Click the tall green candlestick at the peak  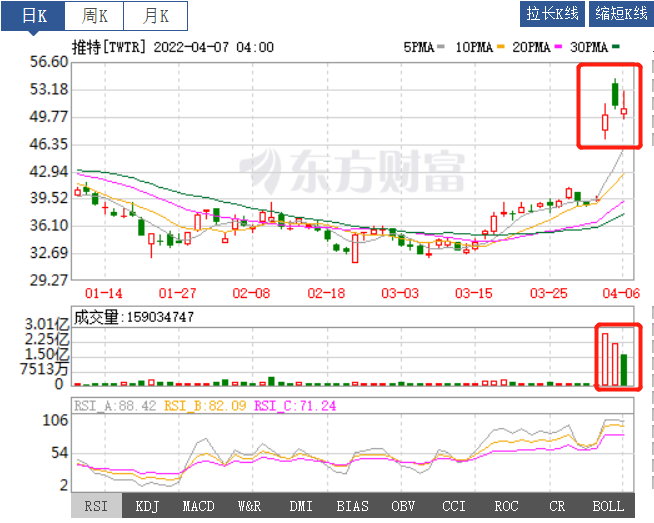(615, 94)
